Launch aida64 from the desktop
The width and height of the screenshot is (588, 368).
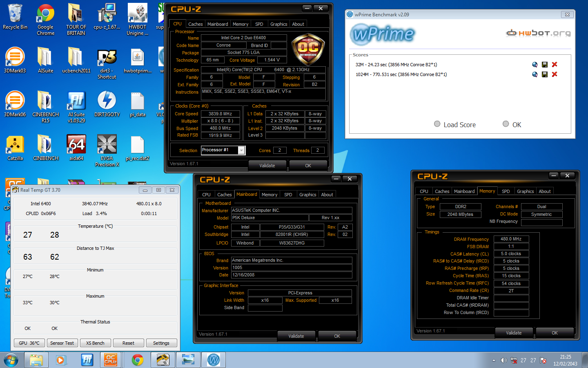coord(76,148)
